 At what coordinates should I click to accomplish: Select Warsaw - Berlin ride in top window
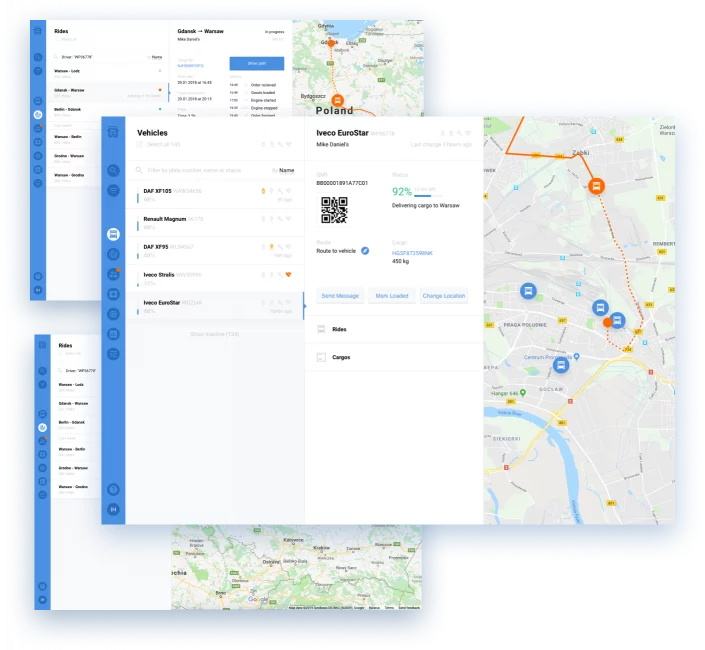pos(74,138)
